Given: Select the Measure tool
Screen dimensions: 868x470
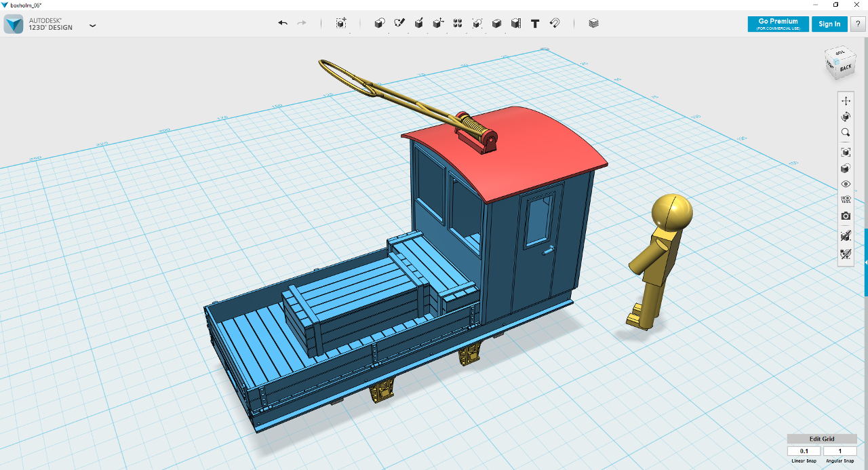Looking at the screenshot, I should coord(515,23).
